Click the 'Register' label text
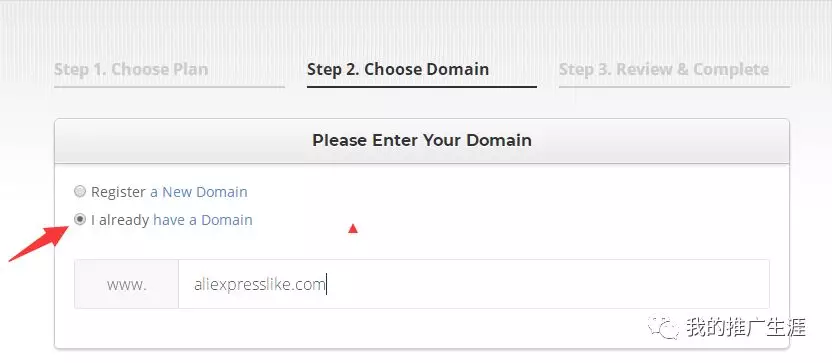This screenshot has width=832, height=363. 118,192
